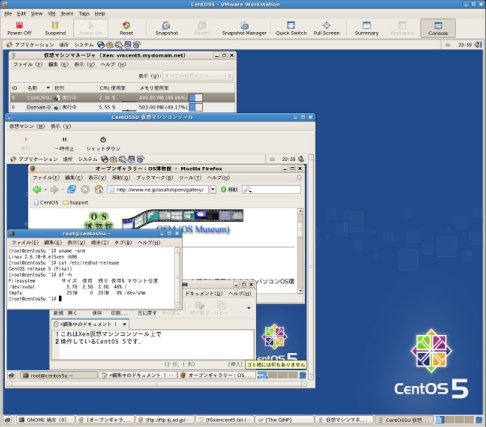Click the Reload icon in Firefox

[x=71, y=189]
